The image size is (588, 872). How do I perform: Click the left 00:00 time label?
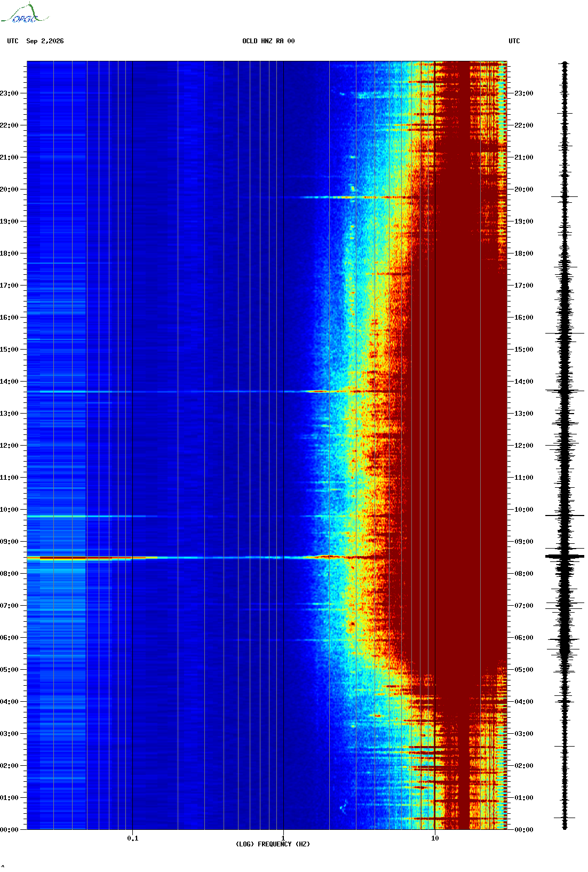coord(9,830)
